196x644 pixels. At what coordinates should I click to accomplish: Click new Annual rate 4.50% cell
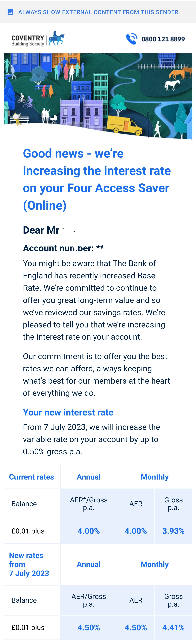click(89, 628)
